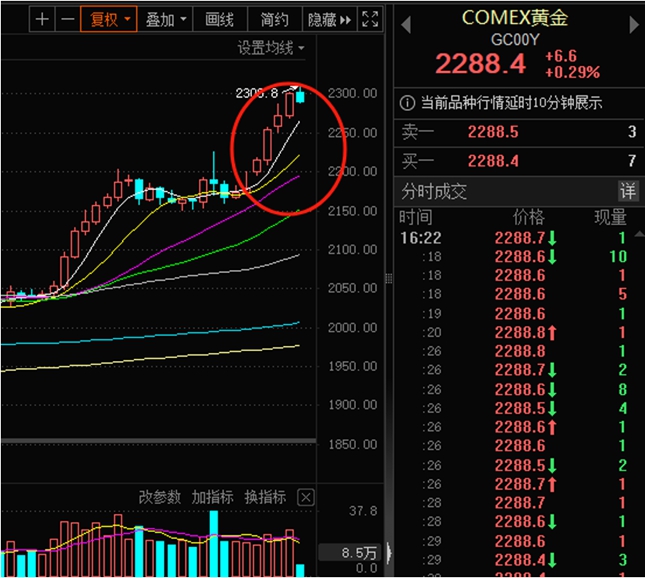The width and height of the screenshot is (645, 578).
Task: Select the 卖一 ask row 2288.5
Action: pos(519,132)
